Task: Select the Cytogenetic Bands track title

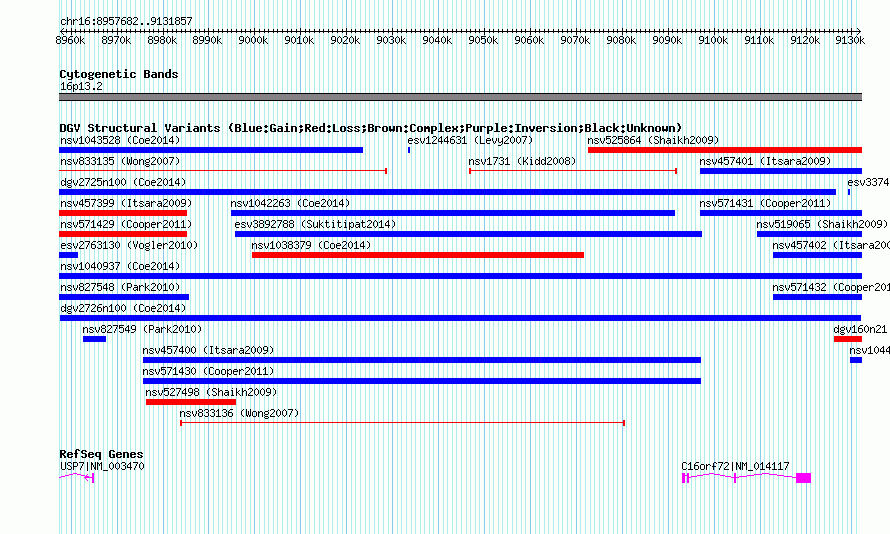Action: pyautogui.click(x=119, y=74)
